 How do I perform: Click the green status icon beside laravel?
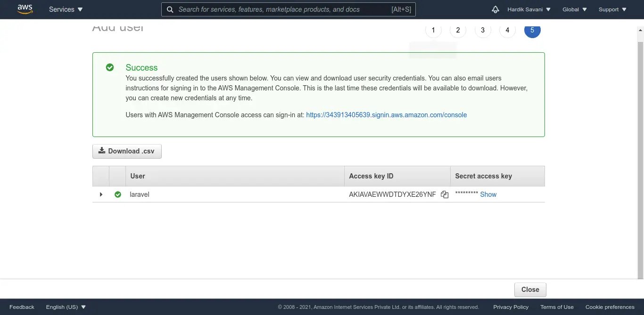[x=118, y=194]
